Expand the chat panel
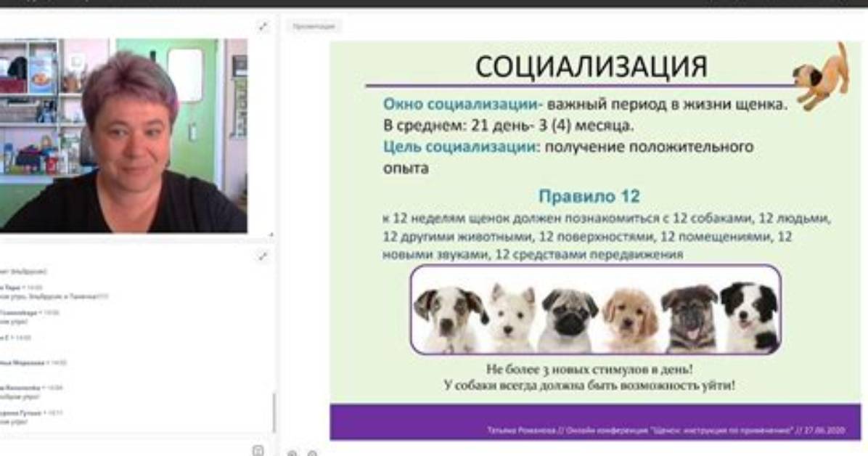 point(263,256)
